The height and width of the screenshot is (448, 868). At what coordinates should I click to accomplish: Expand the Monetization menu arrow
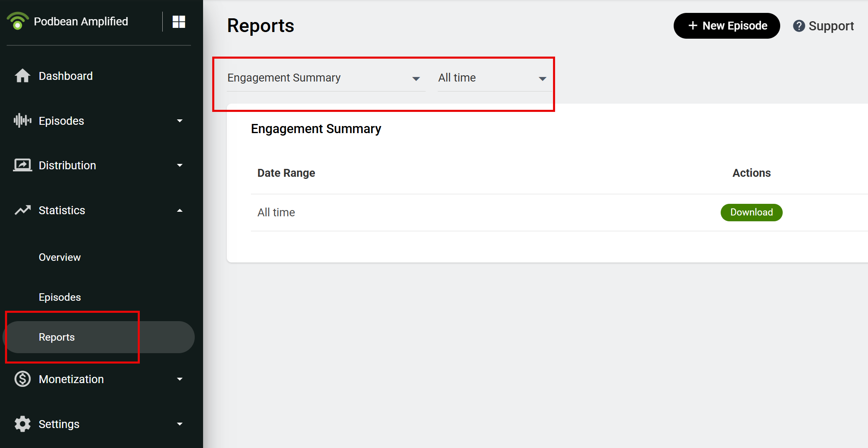[x=180, y=379]
